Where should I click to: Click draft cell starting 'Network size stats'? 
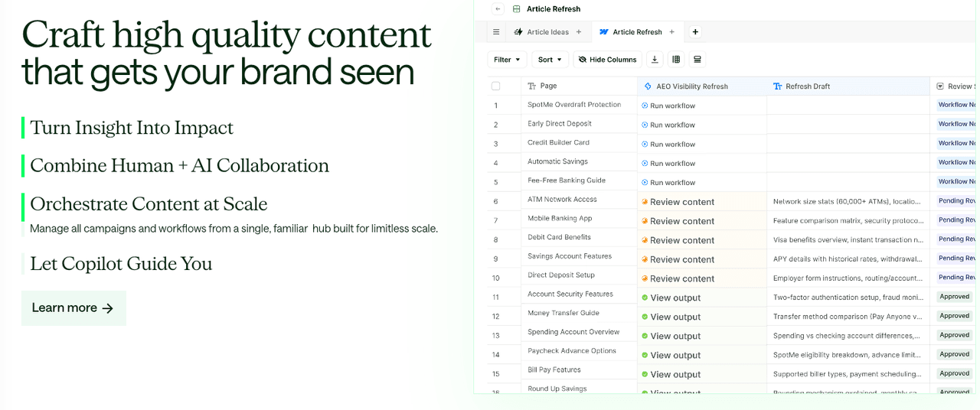coord(848,202)
